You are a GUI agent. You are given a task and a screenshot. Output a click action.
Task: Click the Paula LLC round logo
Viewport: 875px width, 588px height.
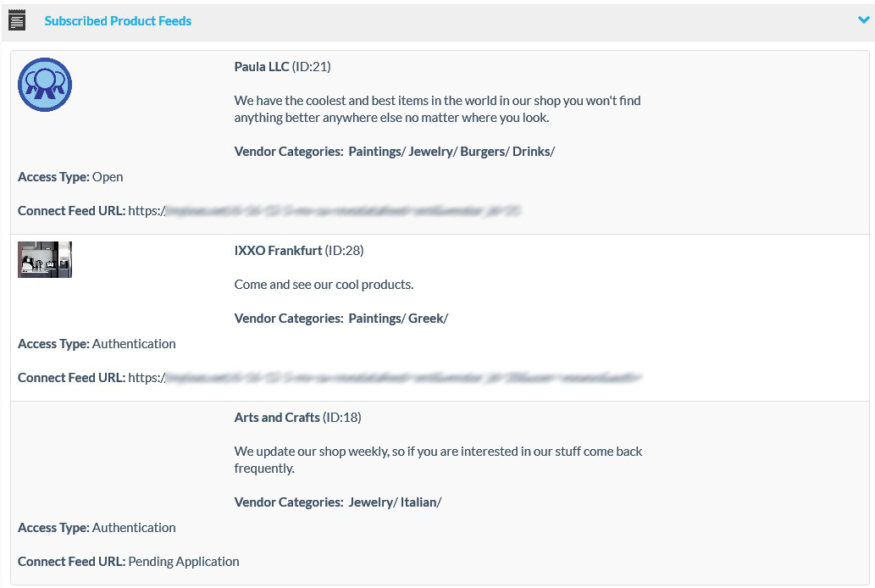45,85
